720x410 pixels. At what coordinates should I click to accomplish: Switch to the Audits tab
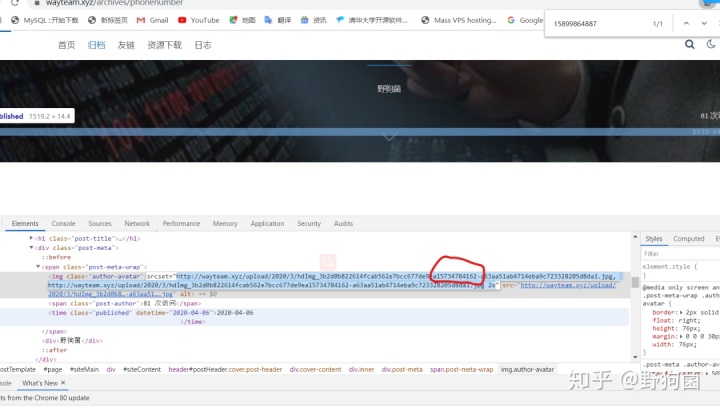tap(343, 224)
